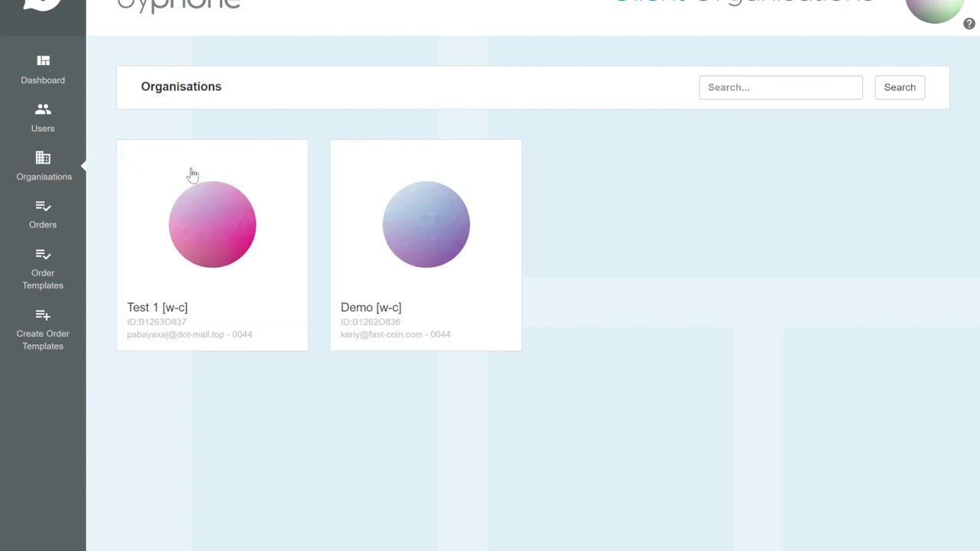The width and height of the screenshot is (980, 551).
Task: Open Order Templates menu label
Action: tap(43, 279)
